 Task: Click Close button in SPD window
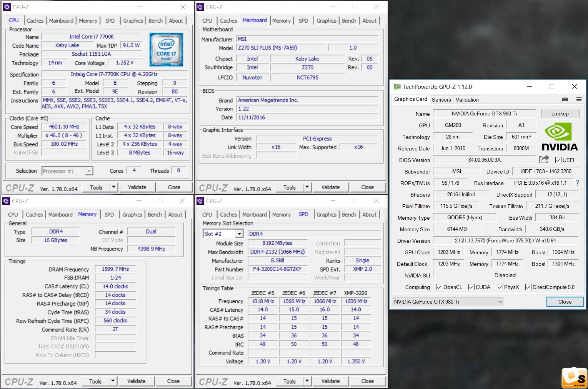(367, 381)
